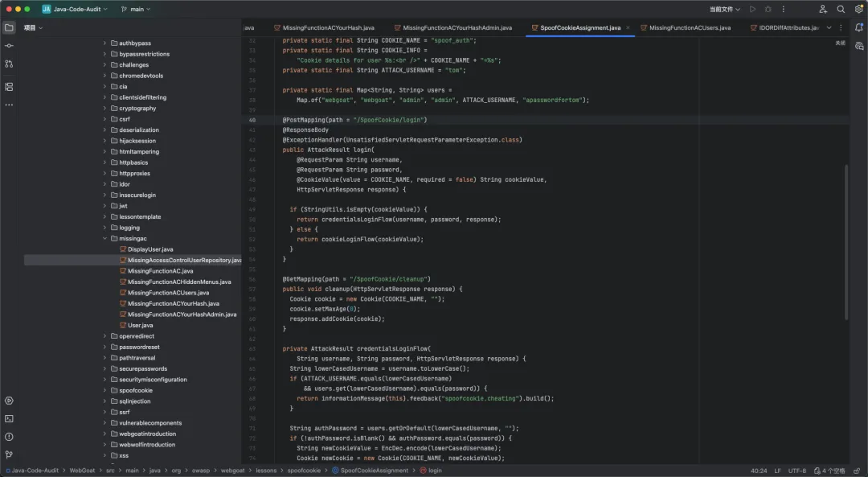Open the AI Assistant icon in right sidebar

(x=858, y=46)
